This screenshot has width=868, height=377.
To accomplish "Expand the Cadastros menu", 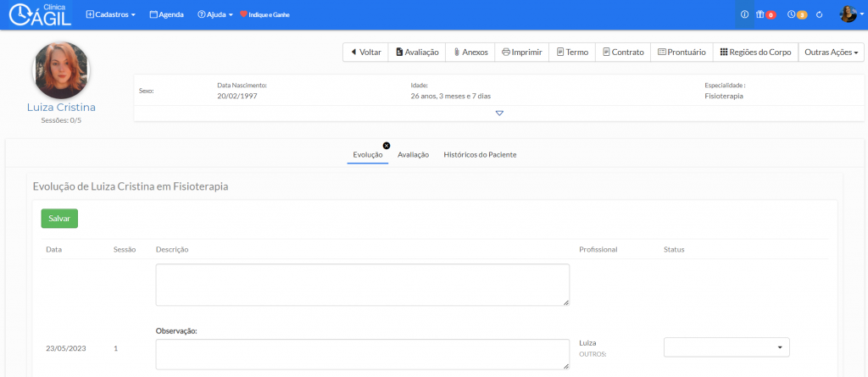I will (x=111, y=14).
